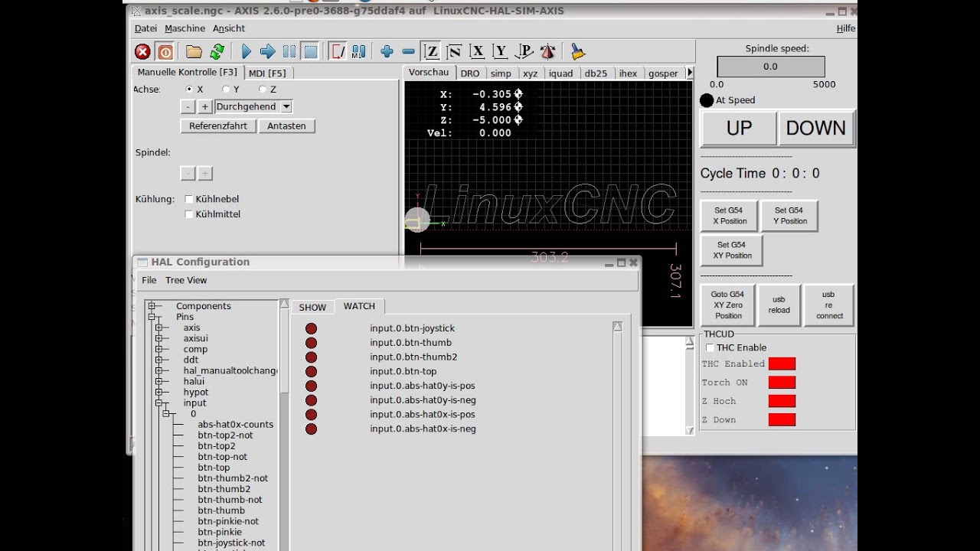Stop program execution icon
The image size is (980, 551).
pyautogui.click(x=311, y=52)
